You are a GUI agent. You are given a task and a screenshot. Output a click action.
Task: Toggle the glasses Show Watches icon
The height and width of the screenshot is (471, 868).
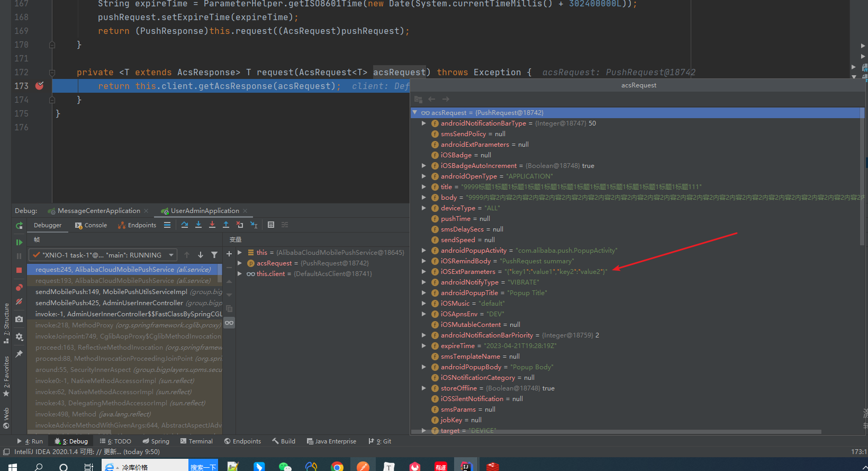click(x=229, y=323)
